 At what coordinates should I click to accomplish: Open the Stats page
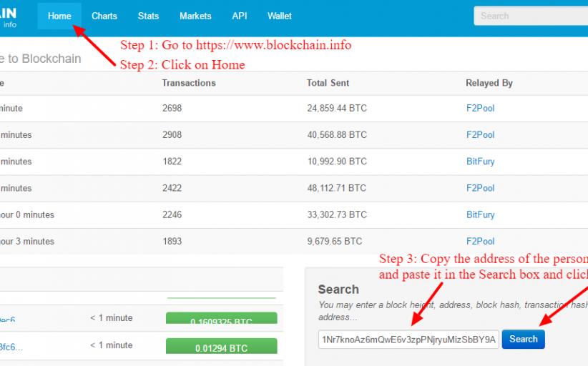(148, 16)
